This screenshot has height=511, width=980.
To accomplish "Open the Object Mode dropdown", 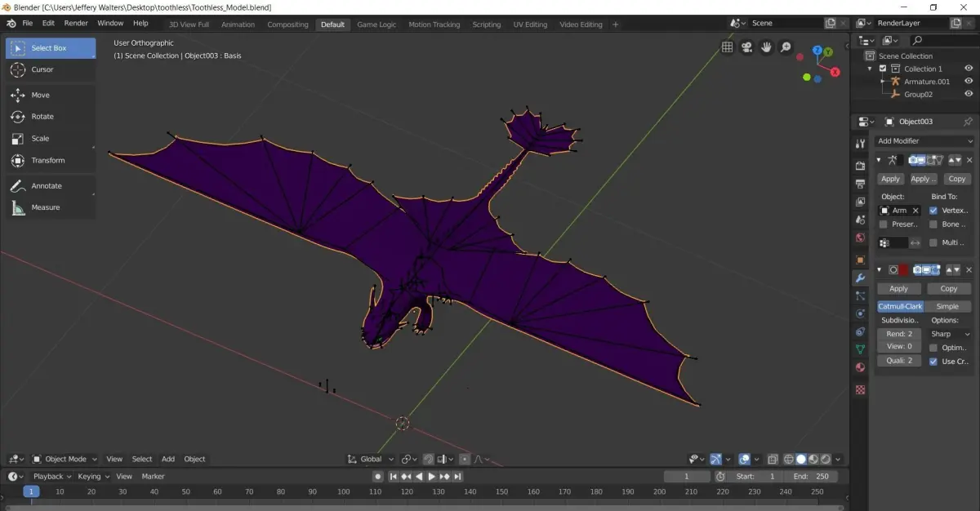I will [65, 459].
